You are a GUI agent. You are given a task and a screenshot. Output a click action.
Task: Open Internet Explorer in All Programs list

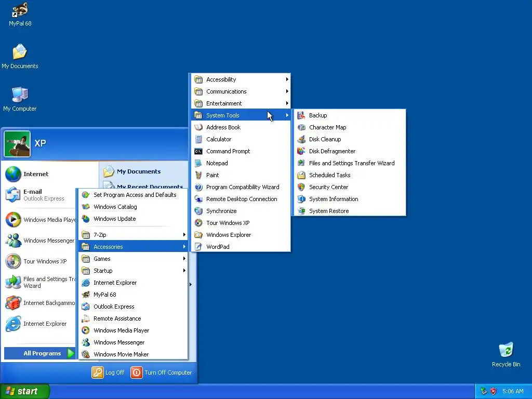click(133, 283)
